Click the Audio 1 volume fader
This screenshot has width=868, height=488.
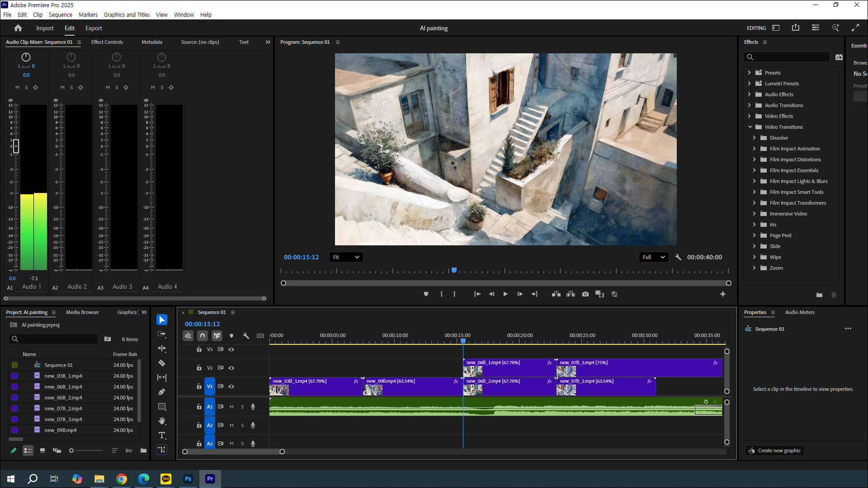16,146
